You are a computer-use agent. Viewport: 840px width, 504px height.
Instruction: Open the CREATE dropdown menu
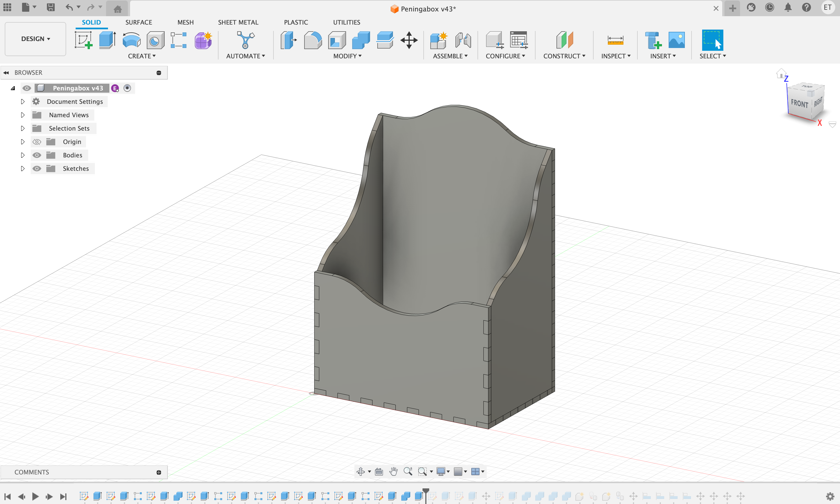[x=142, y=56]
